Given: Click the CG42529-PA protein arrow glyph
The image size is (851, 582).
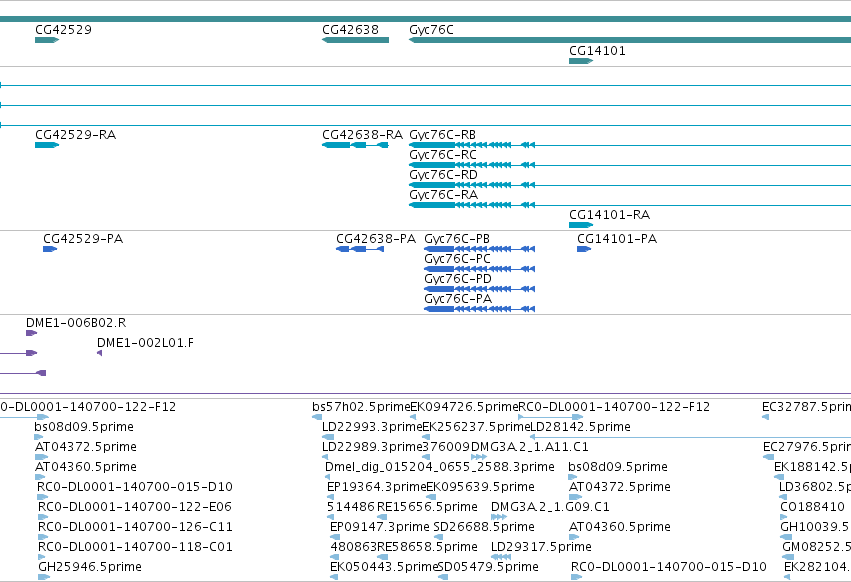Looking at the screenshot, I should click(50, 249).
